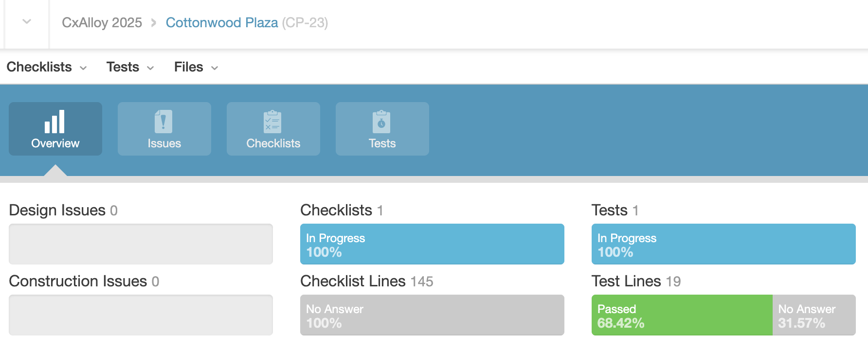
Task: Switch to the Issues tab label
Action: tap(164, 143)
